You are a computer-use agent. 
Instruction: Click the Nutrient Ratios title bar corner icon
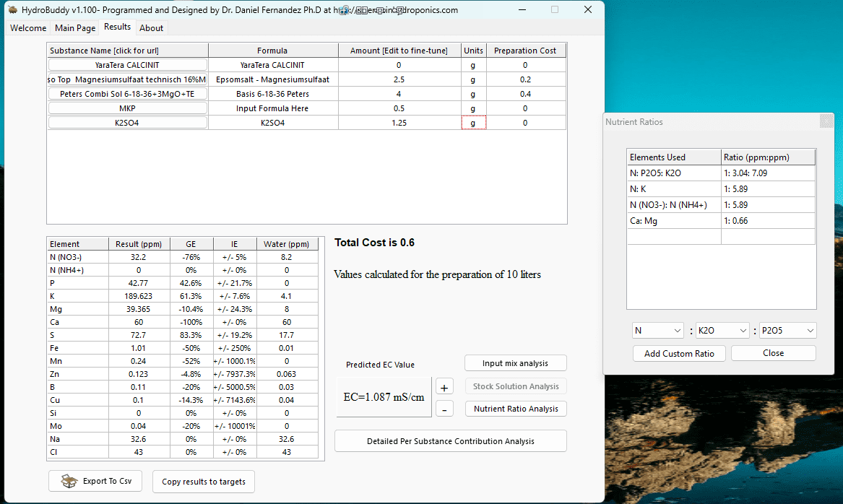826,121
